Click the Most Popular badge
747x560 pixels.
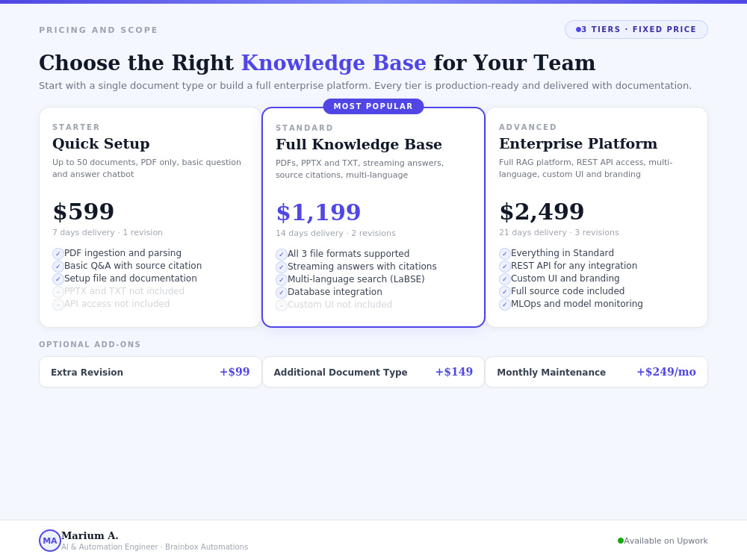tap(373, 106)
